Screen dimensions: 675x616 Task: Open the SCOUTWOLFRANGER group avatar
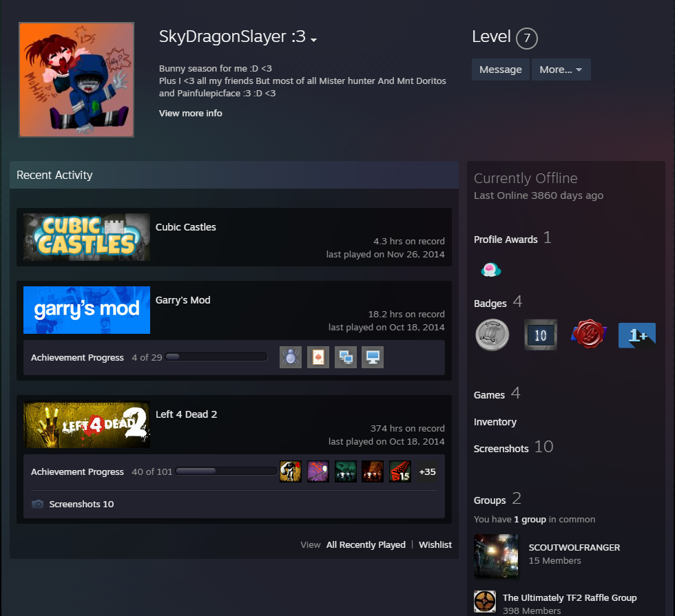click(496, 555)
